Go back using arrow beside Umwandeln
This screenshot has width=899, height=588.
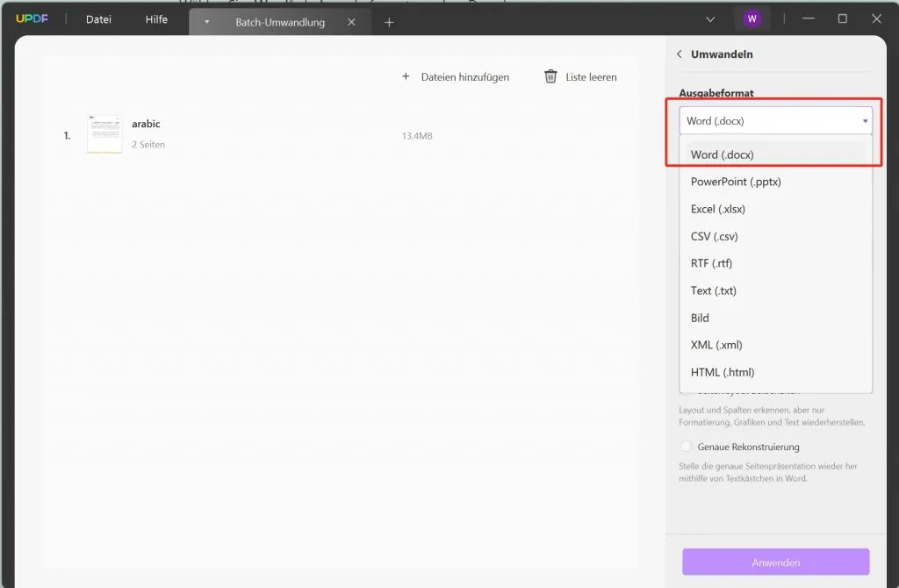680,54
